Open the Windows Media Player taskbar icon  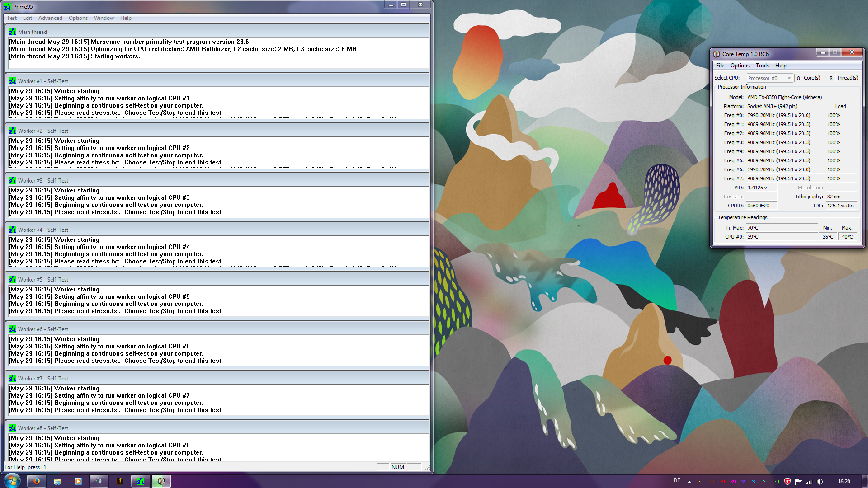pos(78,481)
